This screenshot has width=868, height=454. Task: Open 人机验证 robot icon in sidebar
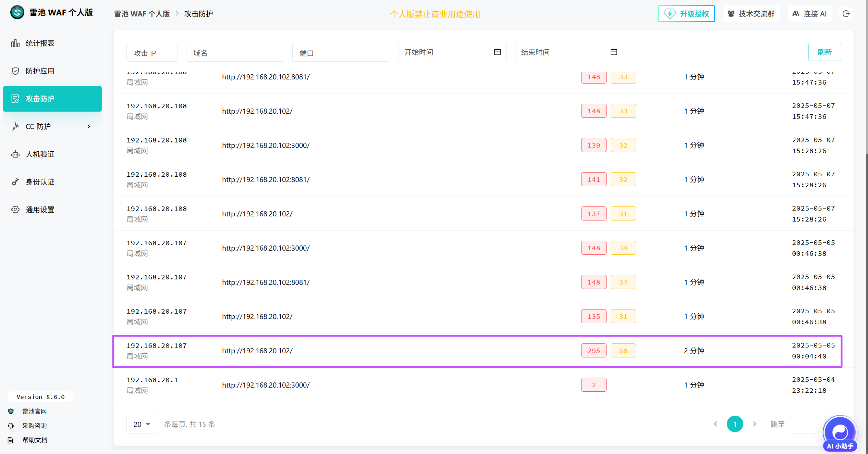point(15,154)
